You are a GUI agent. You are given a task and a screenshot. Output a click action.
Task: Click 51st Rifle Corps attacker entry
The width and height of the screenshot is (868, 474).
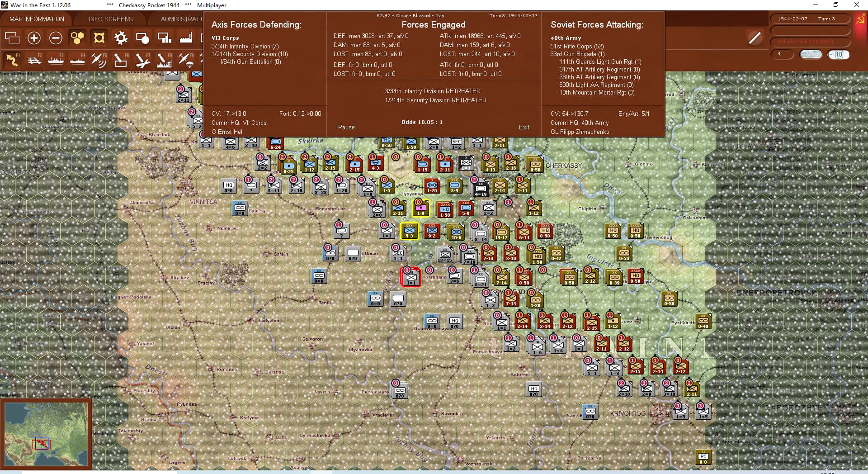pyautogui.click(x=577, y=46)
